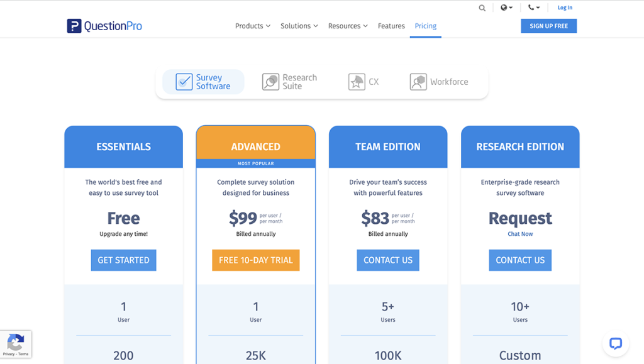
Task: Switch to the Pricing tab
Action: 425,26
